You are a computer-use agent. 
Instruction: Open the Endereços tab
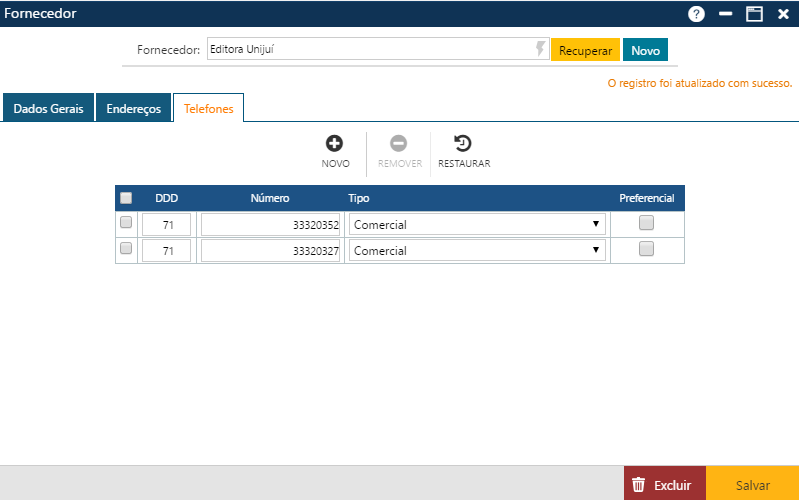(133, 108)
